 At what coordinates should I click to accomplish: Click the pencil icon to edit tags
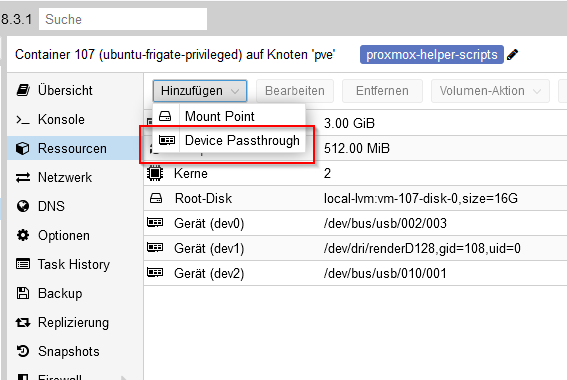coord(512,55)
